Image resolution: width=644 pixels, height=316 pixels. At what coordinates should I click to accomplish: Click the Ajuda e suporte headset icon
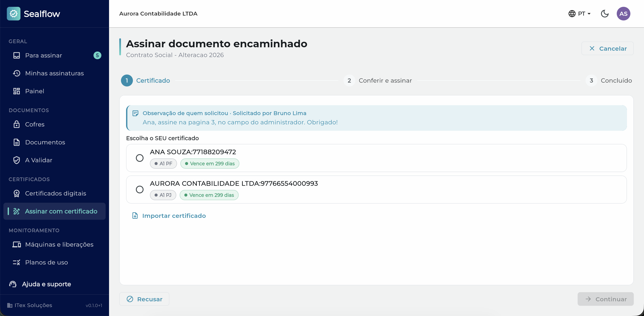tap(13, 284)
